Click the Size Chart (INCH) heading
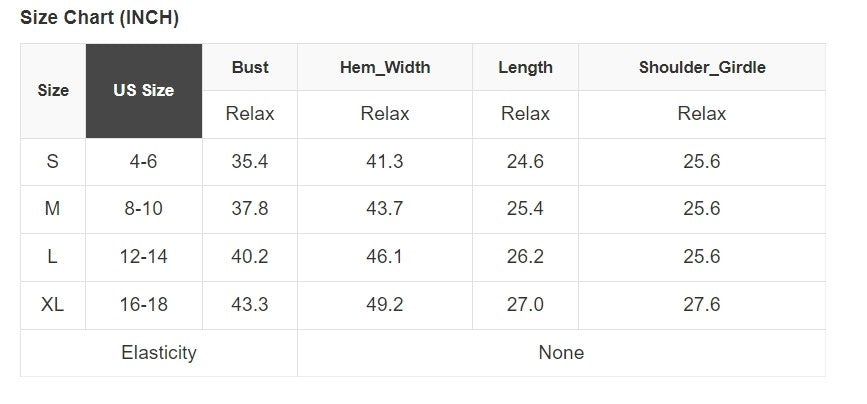Viewport: 867px width, 404px height. point(99,18)
